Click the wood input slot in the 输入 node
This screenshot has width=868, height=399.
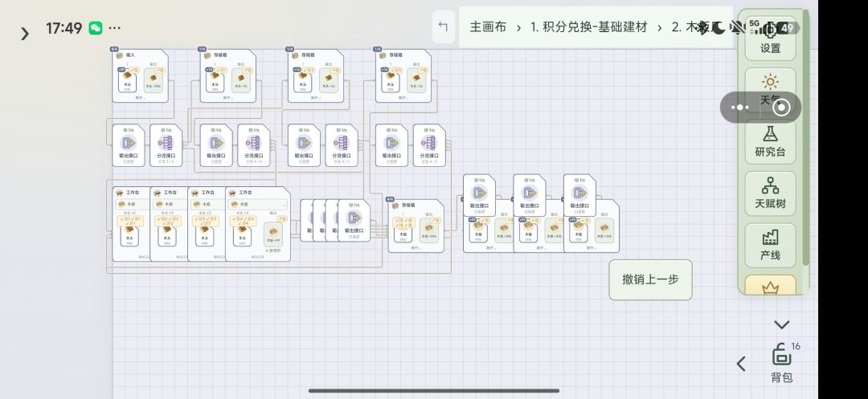click(x=127, y=81)
